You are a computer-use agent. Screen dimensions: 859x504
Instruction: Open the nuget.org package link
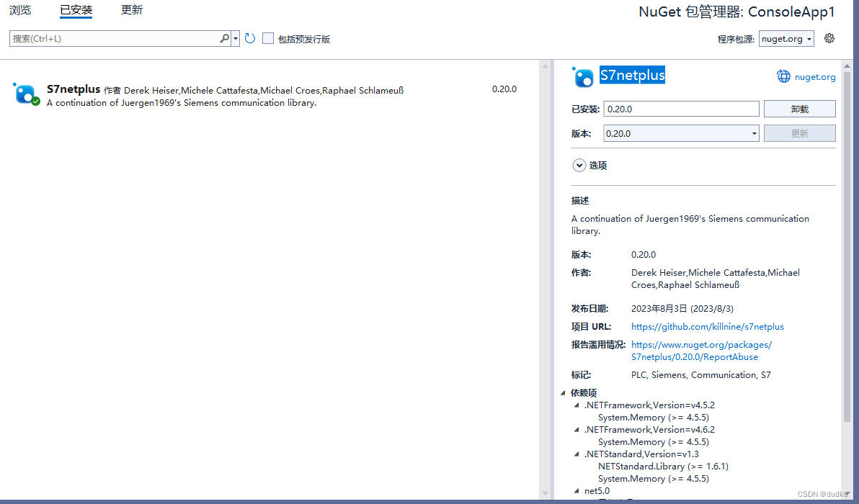[815, 77]
